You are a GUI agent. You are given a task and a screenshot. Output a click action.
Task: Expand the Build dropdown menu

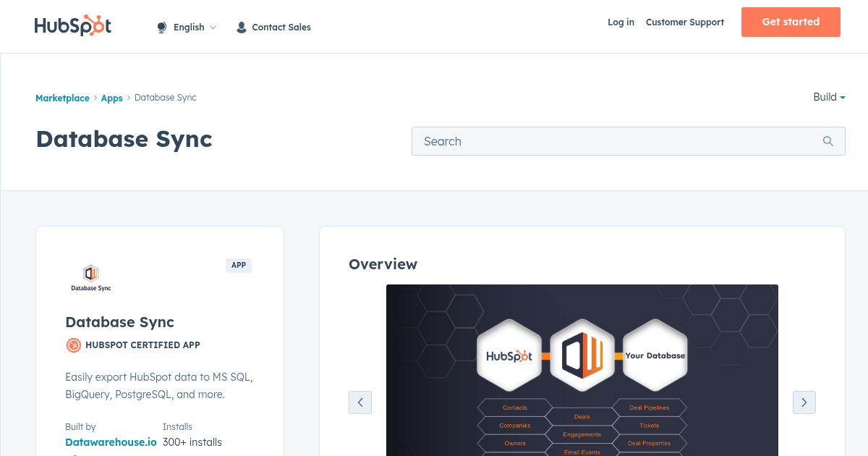point(829,97)
